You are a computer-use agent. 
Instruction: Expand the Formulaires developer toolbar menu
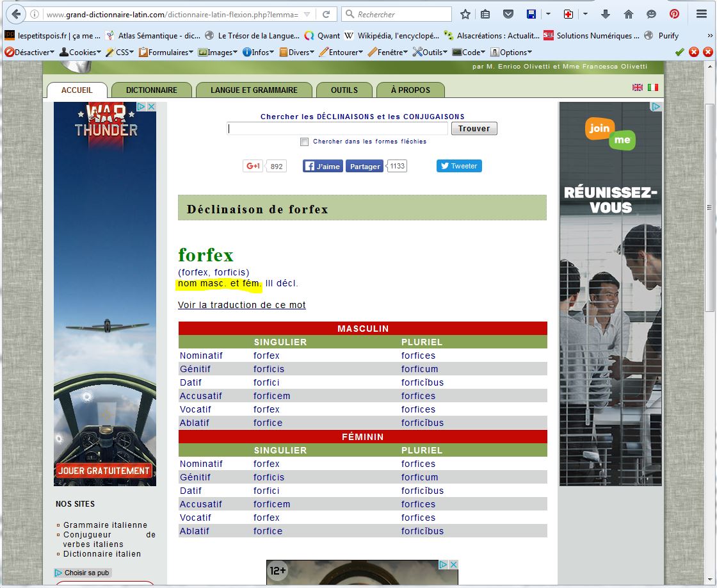click(166, 53)
